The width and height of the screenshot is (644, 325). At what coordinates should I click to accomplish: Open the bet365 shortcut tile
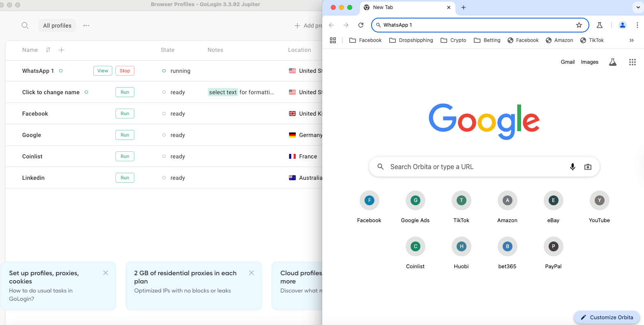click(x=508, y=253)
